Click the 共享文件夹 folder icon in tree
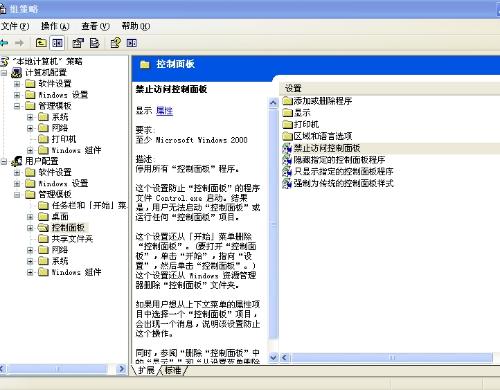This screenshot has width=500, height=390. pos(43,239)
